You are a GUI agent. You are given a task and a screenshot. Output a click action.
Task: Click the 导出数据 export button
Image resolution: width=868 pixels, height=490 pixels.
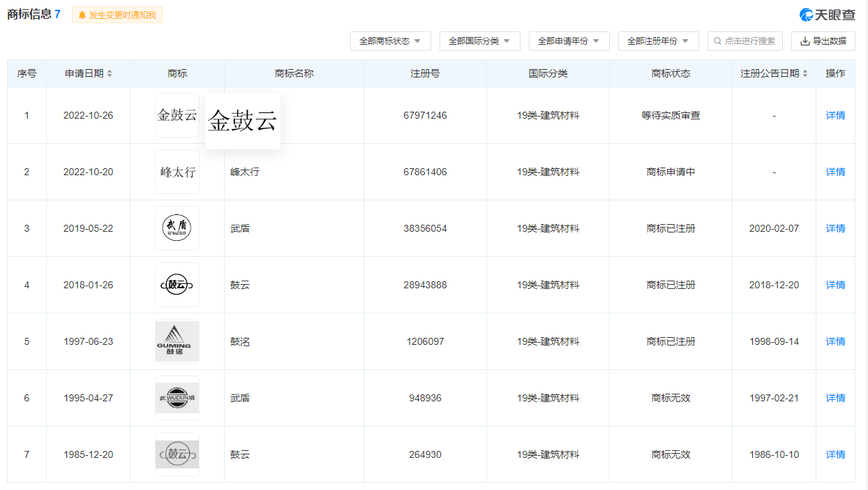coord(823,41)
